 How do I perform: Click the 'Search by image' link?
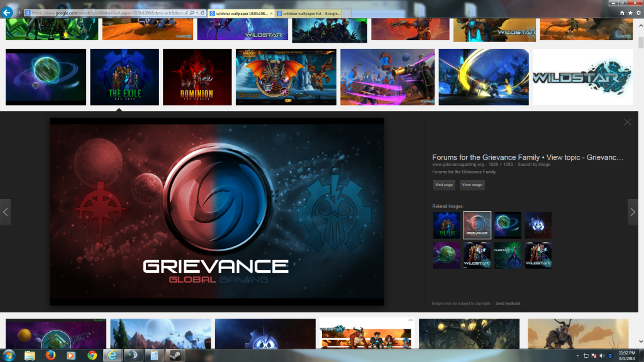coord(534,164)
